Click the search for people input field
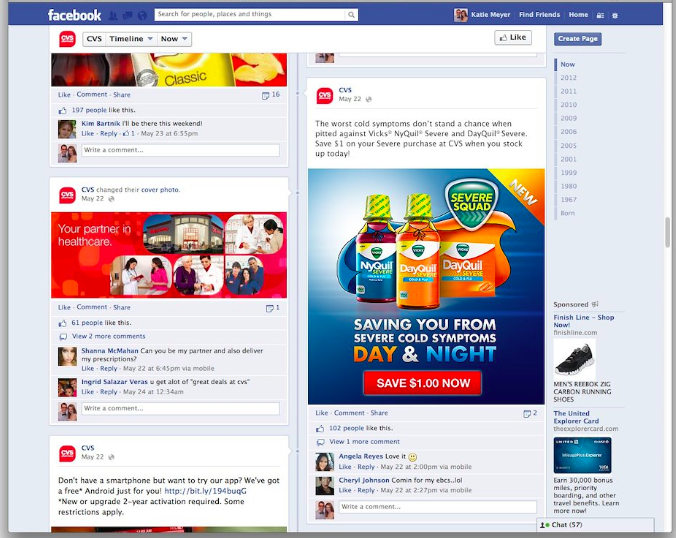The image size is (676, 538). coord(250,15)
